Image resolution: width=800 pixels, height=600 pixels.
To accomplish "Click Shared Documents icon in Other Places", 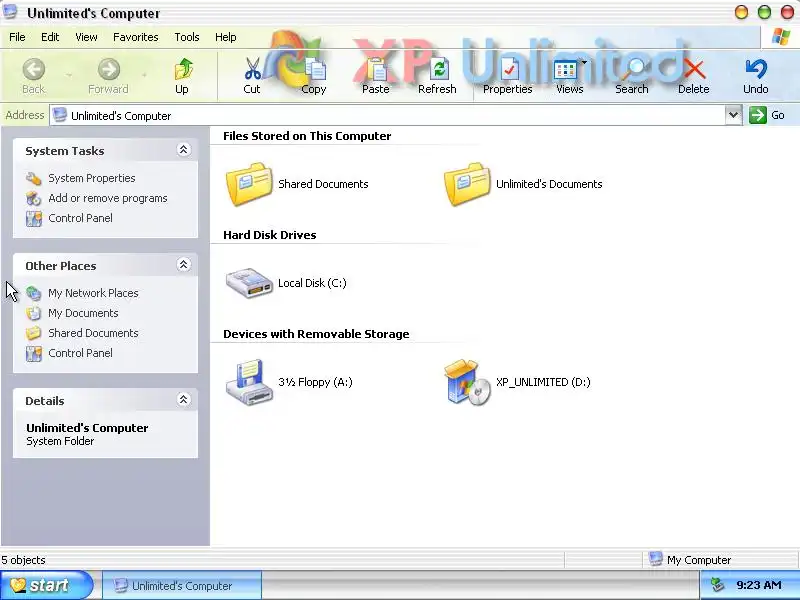I will point(34,333).
